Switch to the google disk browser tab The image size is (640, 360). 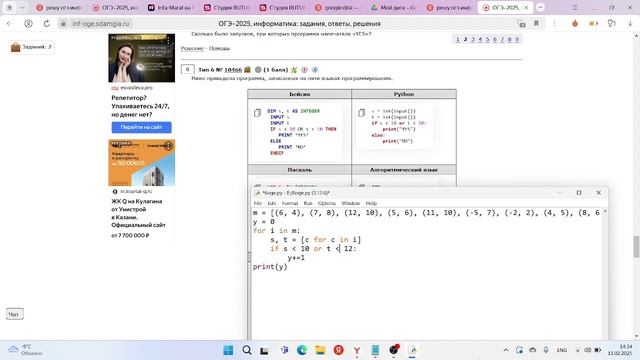click(x=337, y=7)
